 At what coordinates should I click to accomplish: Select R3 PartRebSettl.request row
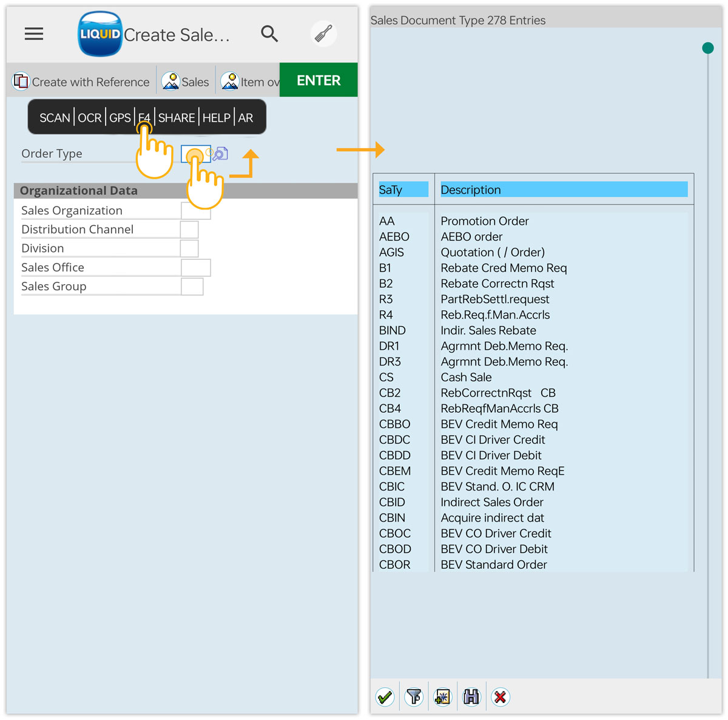click(533, 299)
